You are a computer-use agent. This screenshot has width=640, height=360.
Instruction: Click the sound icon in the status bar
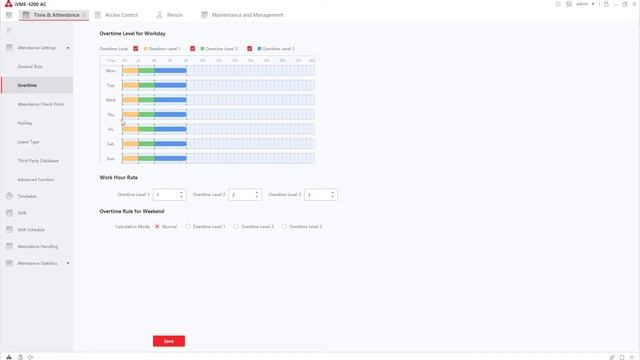point(30,357)
